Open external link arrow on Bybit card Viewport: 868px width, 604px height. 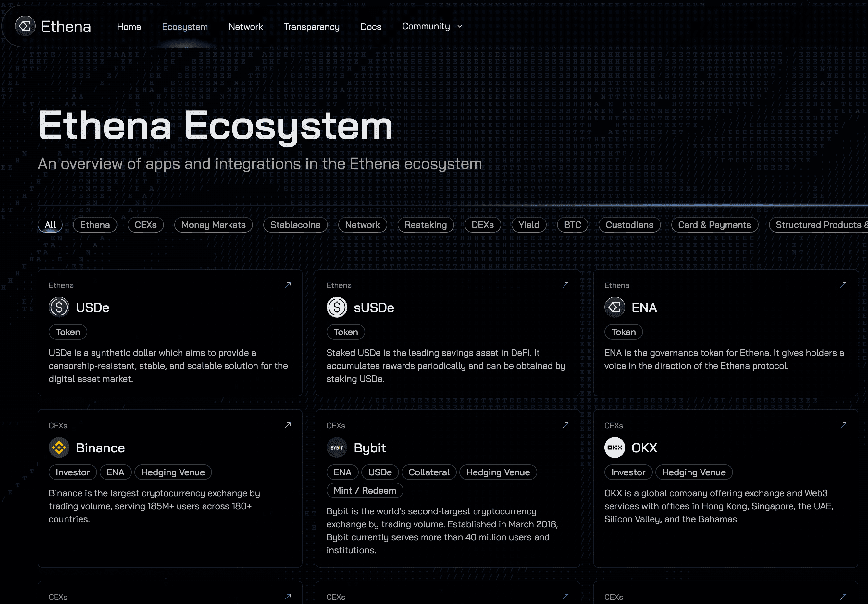click(x=565, y=425)
